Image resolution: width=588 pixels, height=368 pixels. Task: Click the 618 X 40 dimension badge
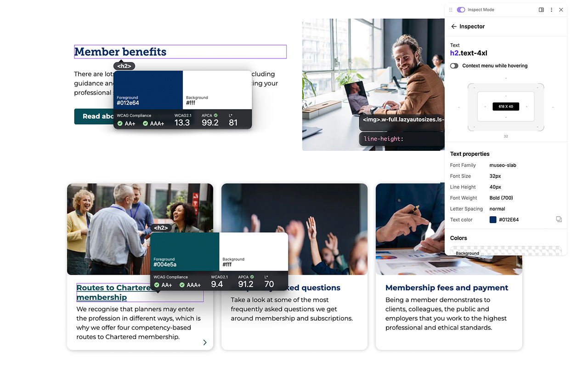[x=506, y=106]
